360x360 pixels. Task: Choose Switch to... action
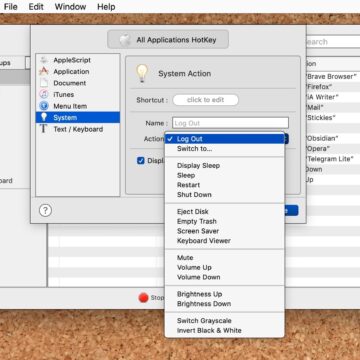pyautogui.click(x=225, y=149)
